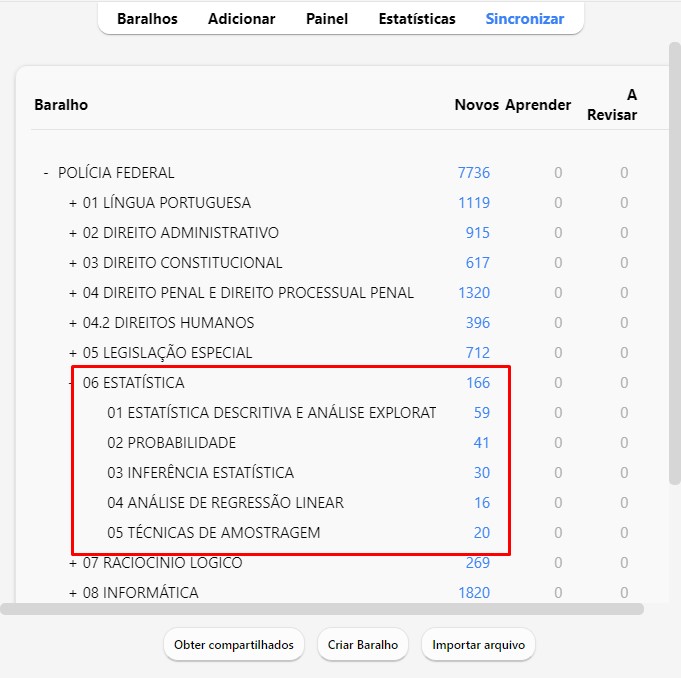
Task: Expand the 02 DIREITO ADMINISTRATIVO deck
Action: [73, 233]
